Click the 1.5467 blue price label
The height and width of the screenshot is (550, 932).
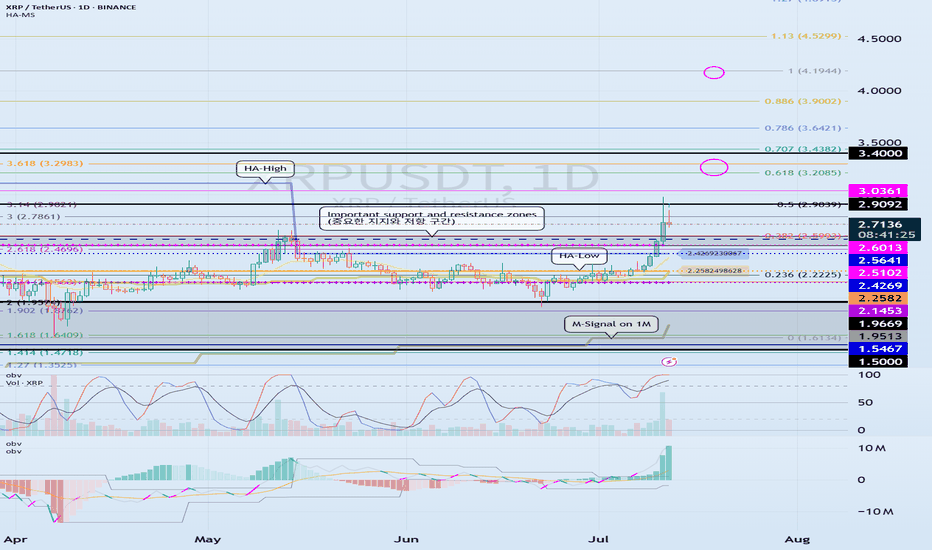[879, 348]
